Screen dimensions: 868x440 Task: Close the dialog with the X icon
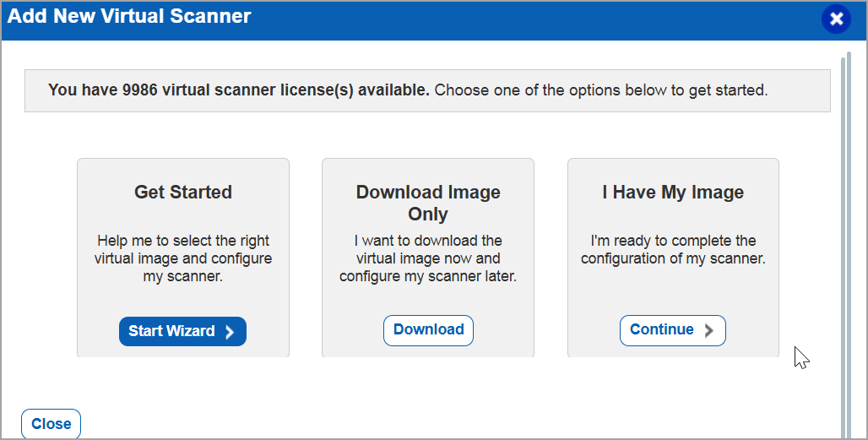coord(836,19)
